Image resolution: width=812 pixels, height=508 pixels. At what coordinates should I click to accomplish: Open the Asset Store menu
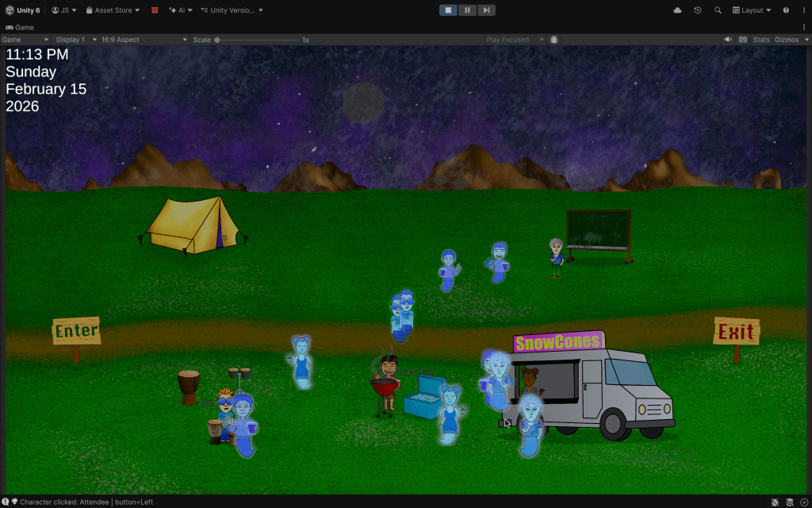[113, 10]
